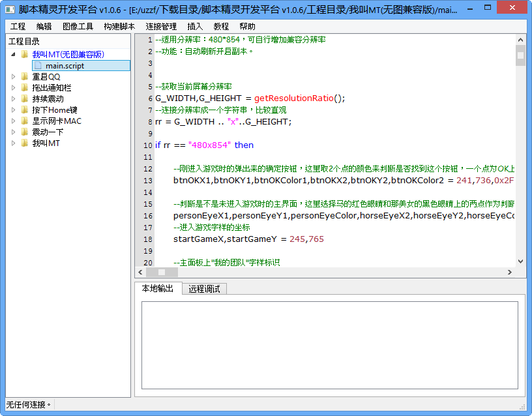Click line number 12 in the gutter
This screenshot has height=416, width=532.
click(x=148, y=169)
